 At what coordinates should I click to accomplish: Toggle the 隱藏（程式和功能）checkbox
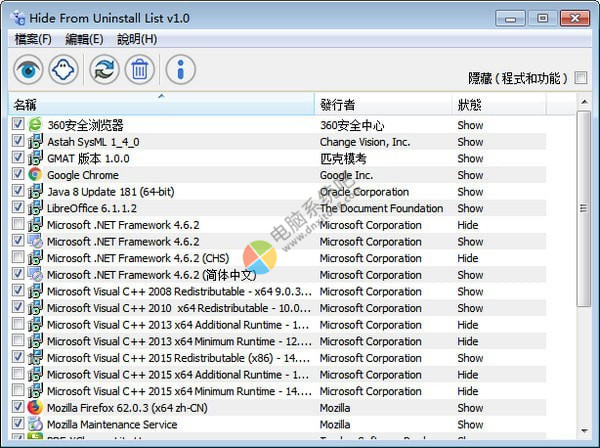pos(580,78)
